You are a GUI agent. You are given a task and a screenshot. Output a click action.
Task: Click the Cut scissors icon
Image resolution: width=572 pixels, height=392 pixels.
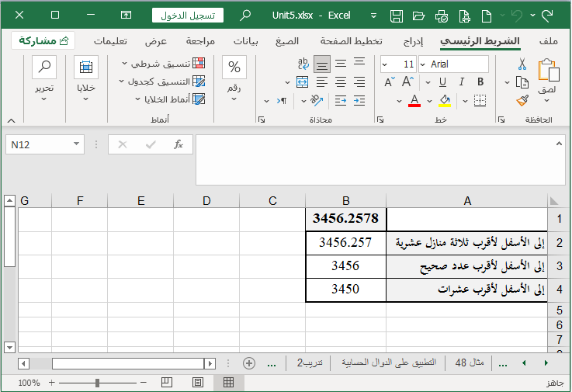522,64
